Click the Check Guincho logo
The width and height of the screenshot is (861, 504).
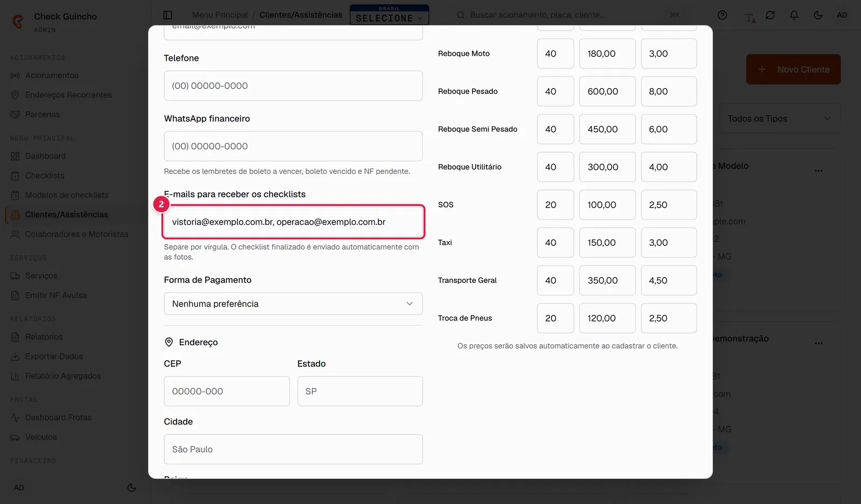(x=18, y=22)
